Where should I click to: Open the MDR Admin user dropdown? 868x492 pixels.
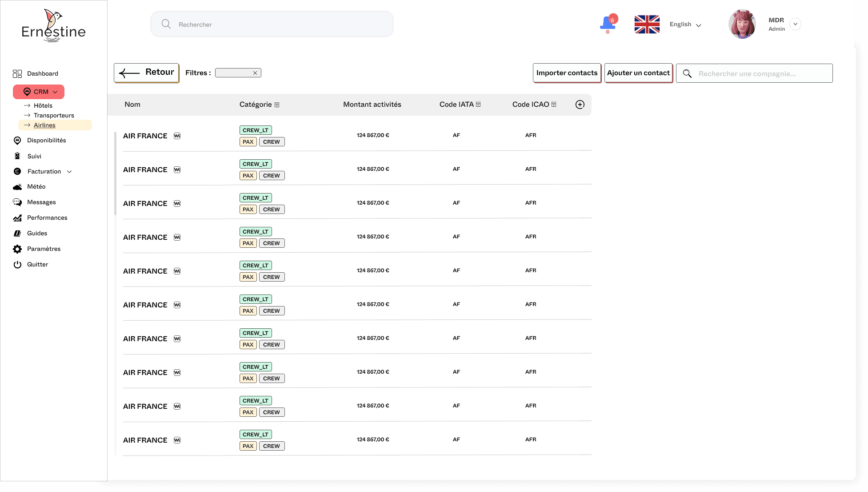[x=795, y=24]
